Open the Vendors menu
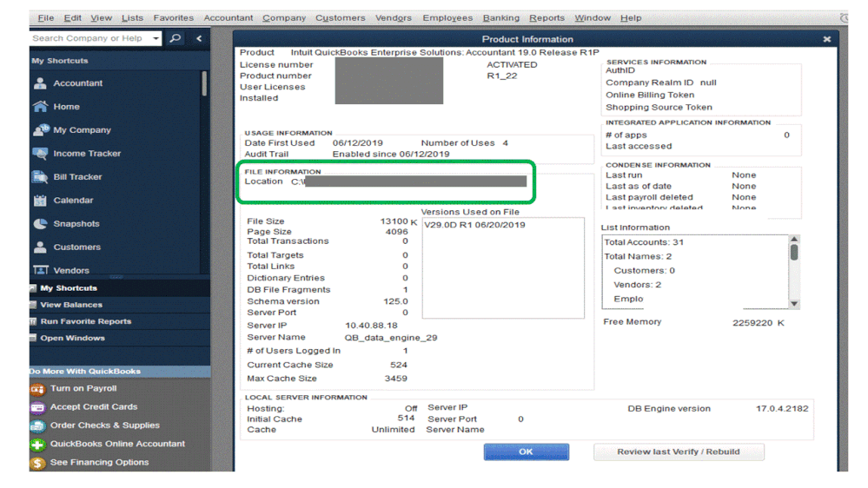Screen dimensions: 868x488 click(394, 17)
